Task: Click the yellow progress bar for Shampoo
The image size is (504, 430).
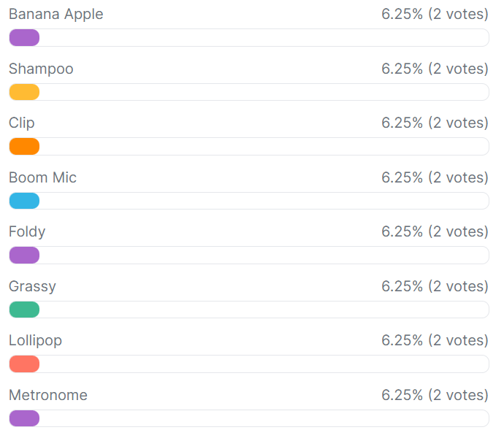Action: [x=24, y=92]
